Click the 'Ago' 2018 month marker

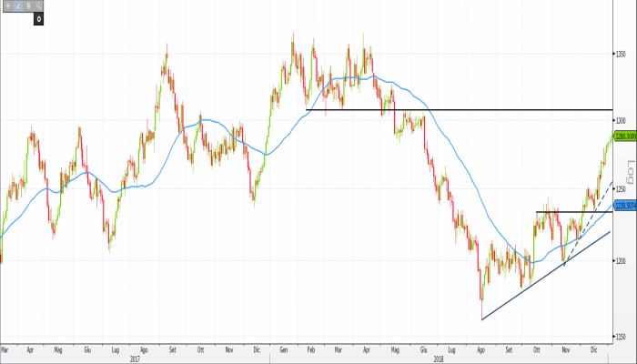481,349
